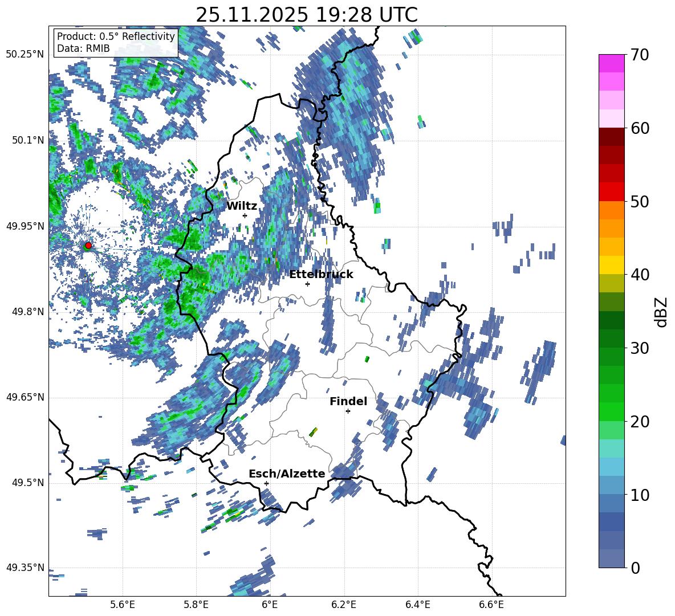
Task: Click the 20 tick on the colorbar
Action: click(x=639, y=421)
